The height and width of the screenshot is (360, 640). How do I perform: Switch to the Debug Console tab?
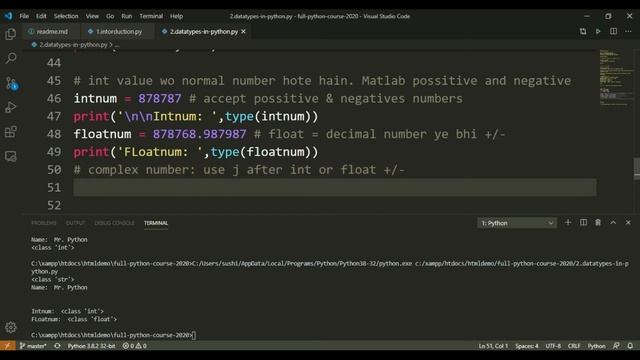(x=114, y=223)
